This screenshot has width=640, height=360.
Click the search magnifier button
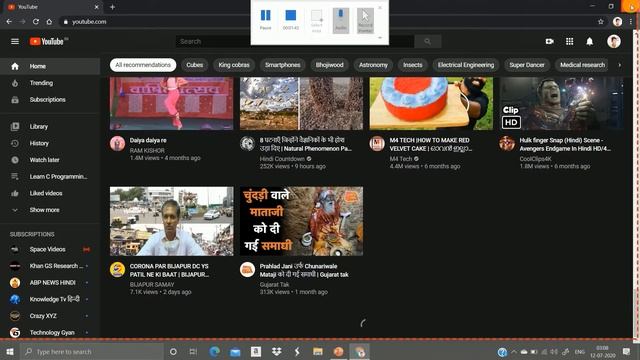click(x=427, y=41)
